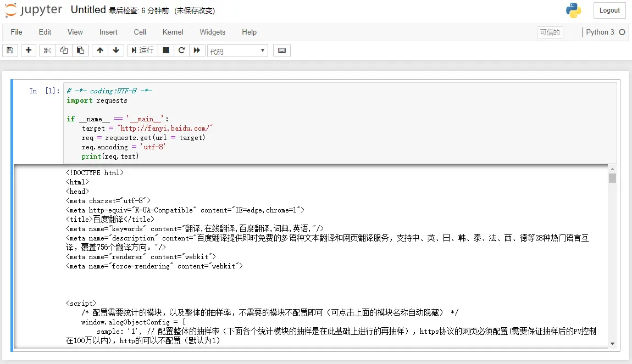Open the command palette keyboard icon
This screenshot has width=632, height=364.
click(x=281, y=50)
